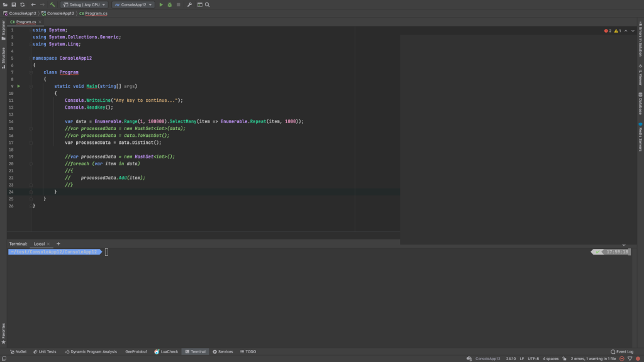
Task: Click the Main method run gutter icon
Action: [19, 86]
